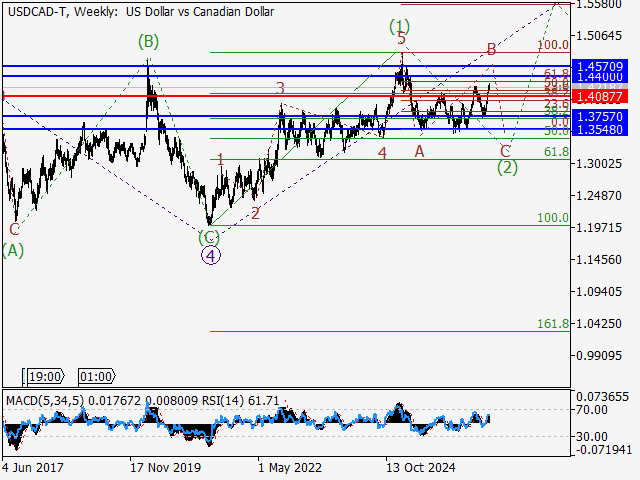This screenshot has width=640, height=480.
Task: Select the green 100.0 Fibonacci label
Action: tap(553, 218)
